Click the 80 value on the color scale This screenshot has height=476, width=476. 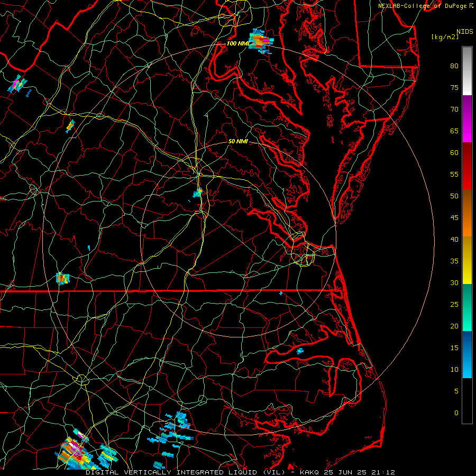click(x=454, y=66)
